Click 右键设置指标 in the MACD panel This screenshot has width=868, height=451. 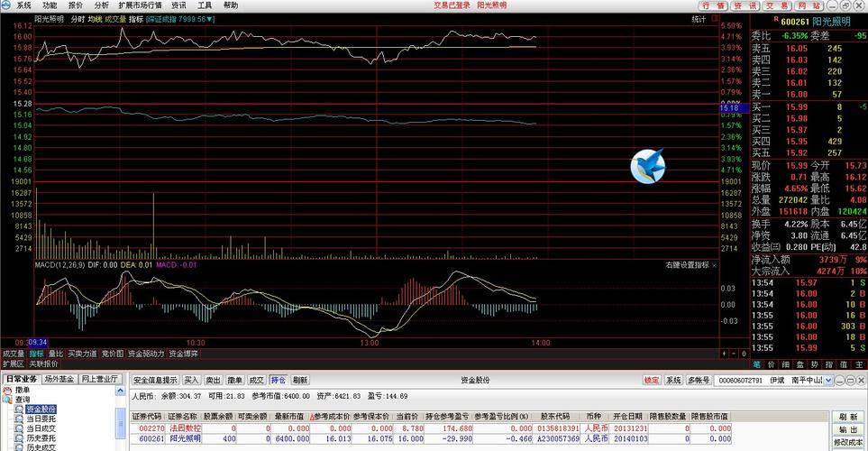tap(687, 265)
